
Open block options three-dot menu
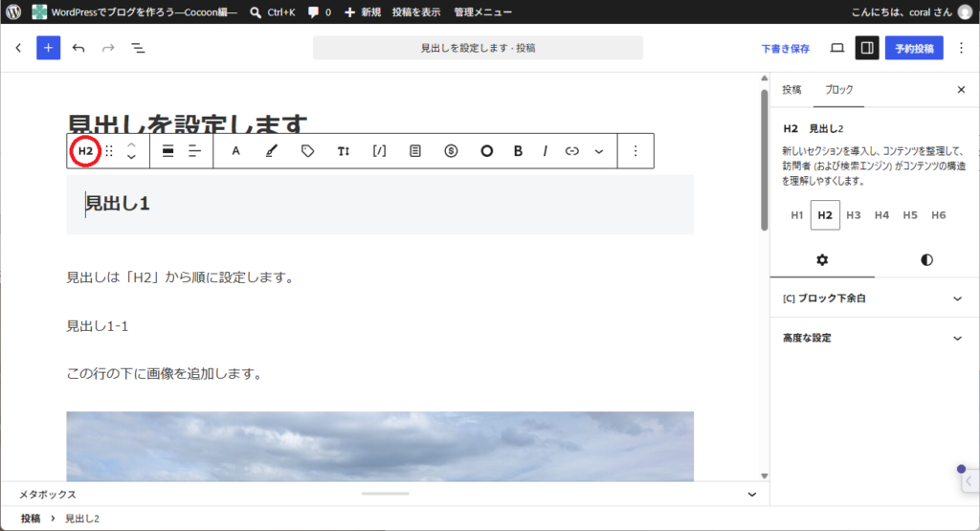(x=635, y=151)
